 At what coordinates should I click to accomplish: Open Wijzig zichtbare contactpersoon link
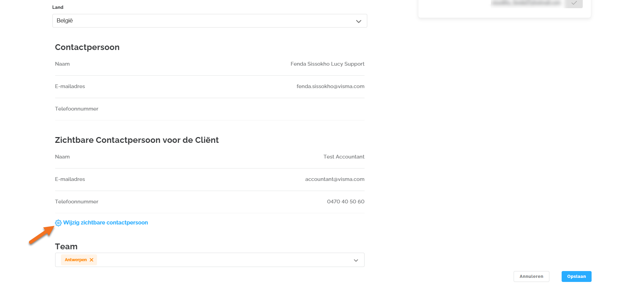pyautogui.click(x=106, y=223)
